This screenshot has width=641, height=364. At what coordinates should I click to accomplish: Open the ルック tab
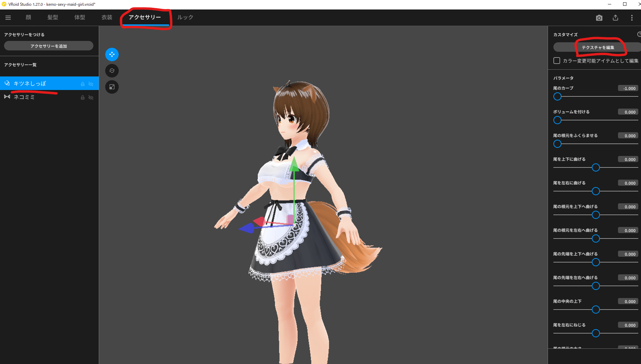point(185,17)
